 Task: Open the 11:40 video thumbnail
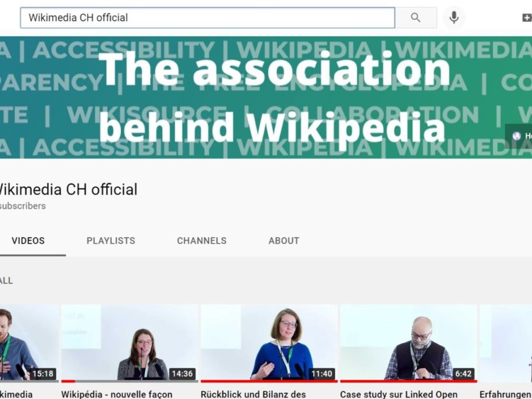[269, 343]
